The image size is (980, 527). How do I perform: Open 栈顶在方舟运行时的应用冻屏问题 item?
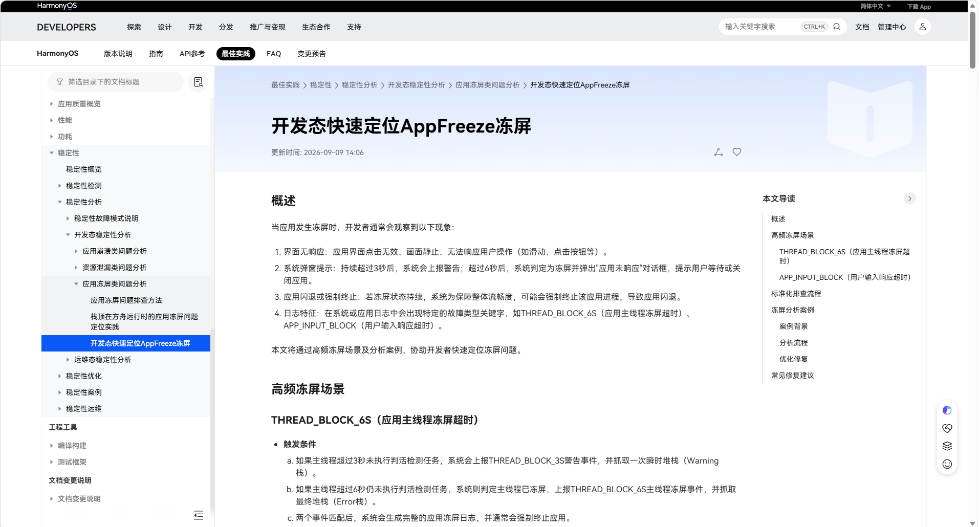tap(144, 322)
